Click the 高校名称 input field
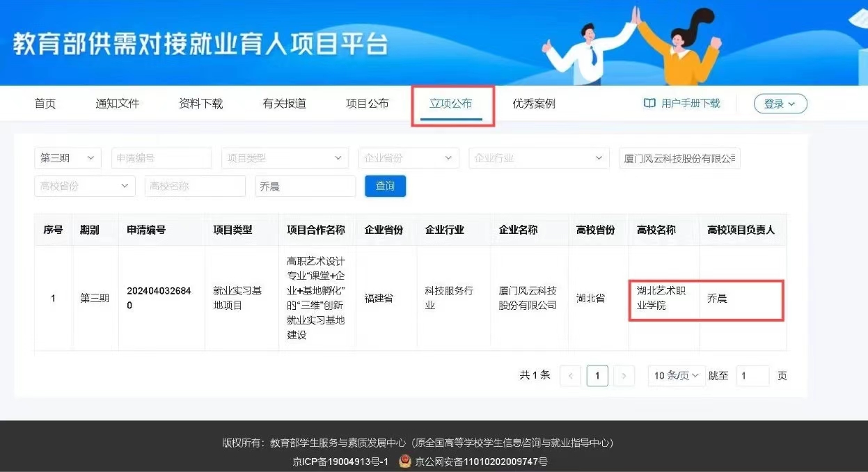The width and height of the screenshot is (868, 472). 195,187
